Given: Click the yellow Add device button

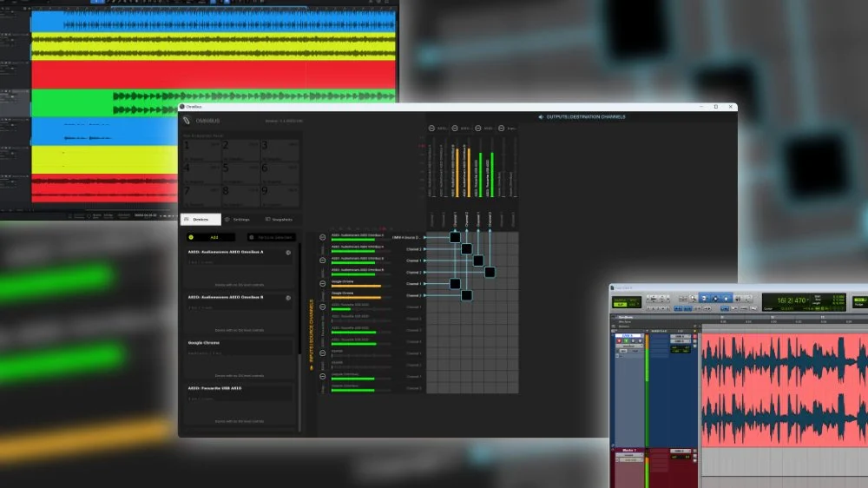Looking at the screenshot, I should [x=210, y=237].
